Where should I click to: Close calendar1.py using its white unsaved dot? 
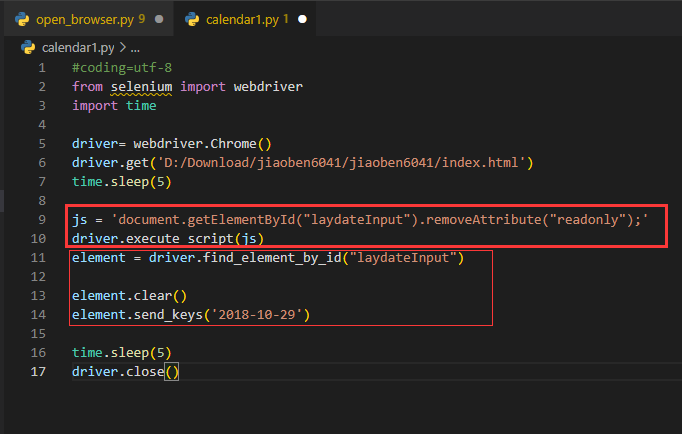[x=302, y=19]
